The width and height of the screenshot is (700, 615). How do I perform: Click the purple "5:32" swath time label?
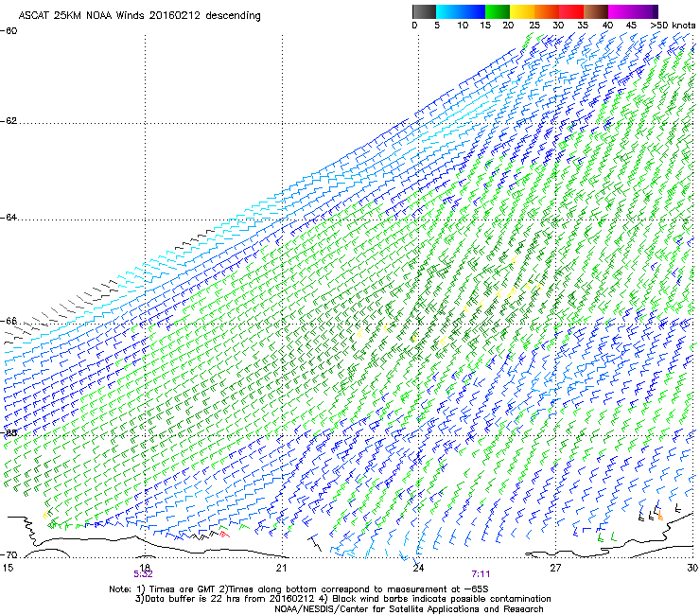pos(143,574)
